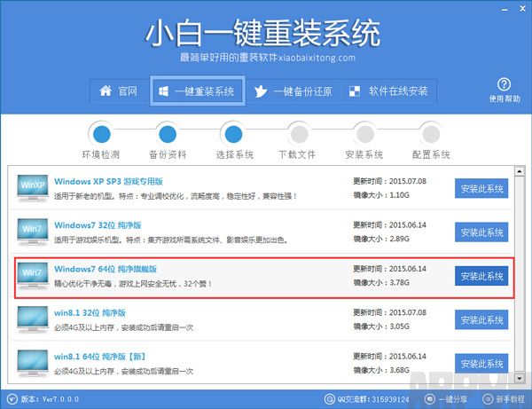
Task: Click the WinXP monitor icon
Action: tap(34, 189)
